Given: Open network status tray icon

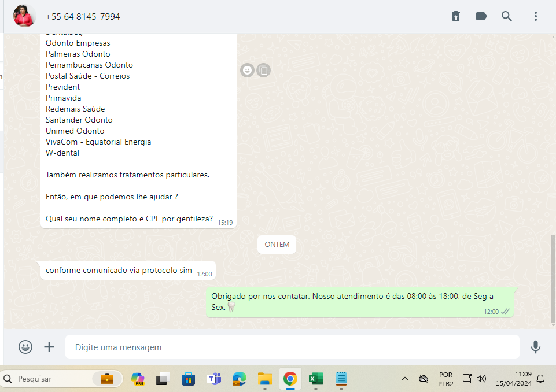Looking at the screenshot, I should [467, 379].
